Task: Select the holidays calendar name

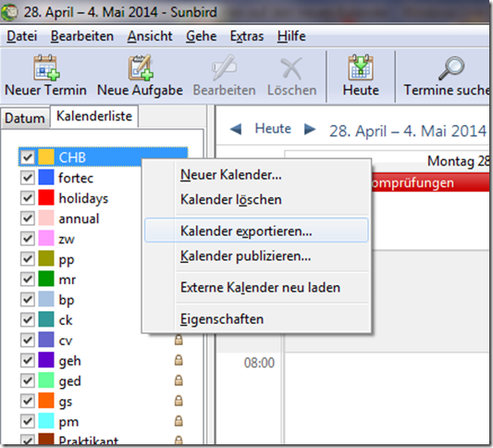Action: 83,198
